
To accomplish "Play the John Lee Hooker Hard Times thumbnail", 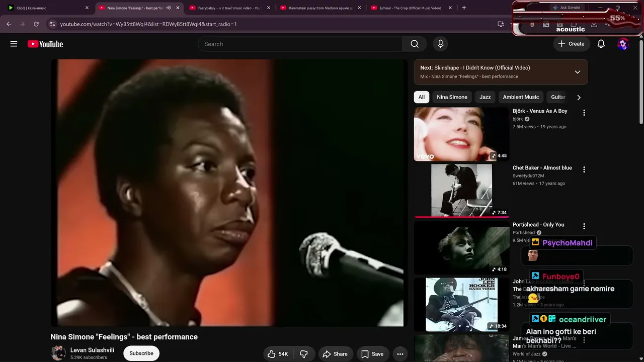I will (x=461, y=305).
